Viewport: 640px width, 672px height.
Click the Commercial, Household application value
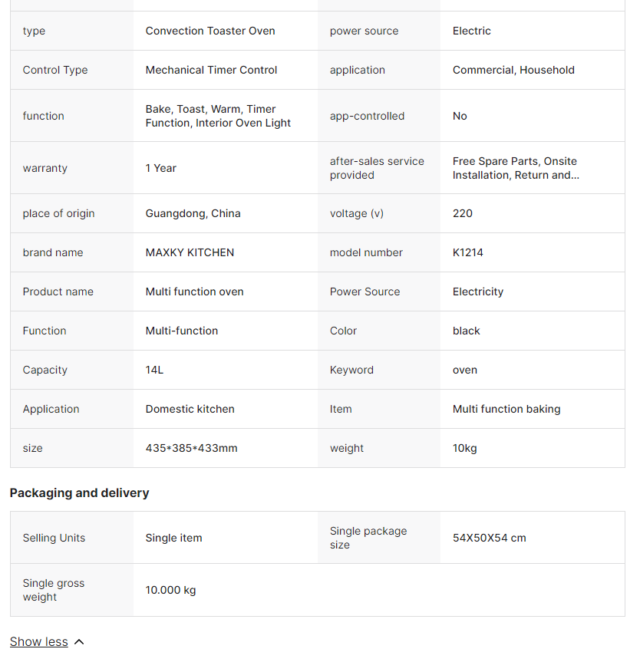coord(513,70)
